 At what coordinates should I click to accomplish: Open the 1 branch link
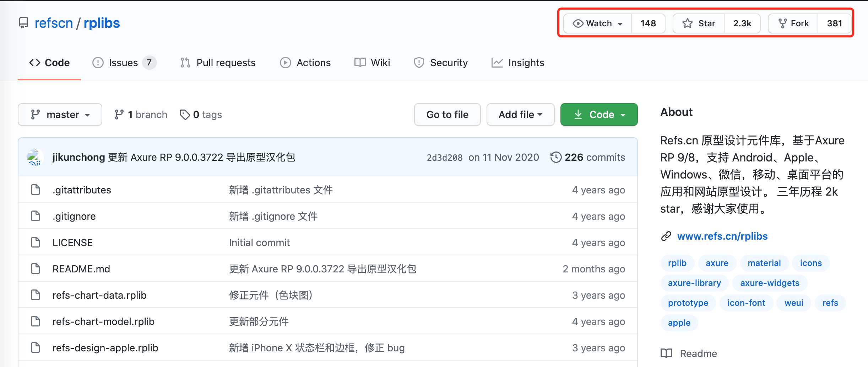coord(141,115)
